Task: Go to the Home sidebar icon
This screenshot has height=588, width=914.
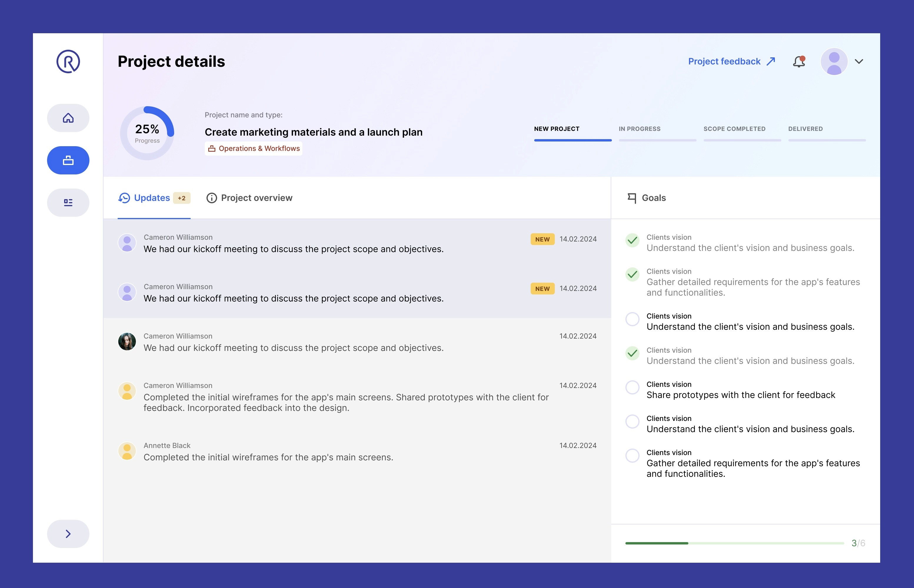Action: coord(68,118)
